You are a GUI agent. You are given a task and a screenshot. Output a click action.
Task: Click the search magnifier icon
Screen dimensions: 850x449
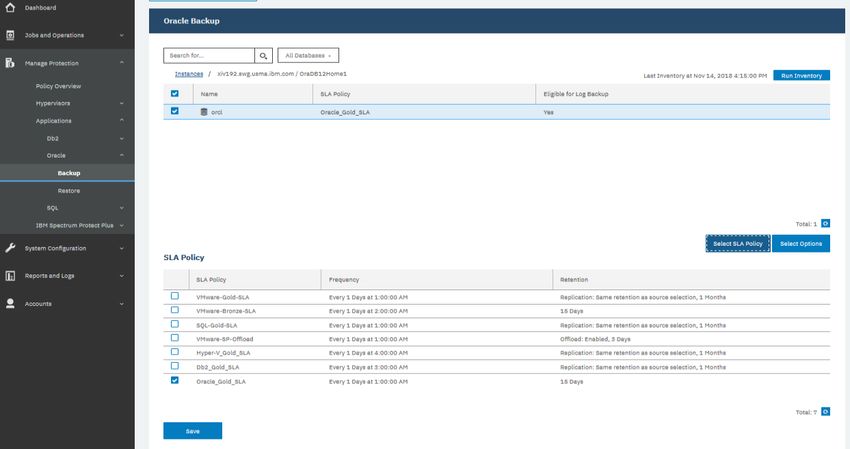263,55
